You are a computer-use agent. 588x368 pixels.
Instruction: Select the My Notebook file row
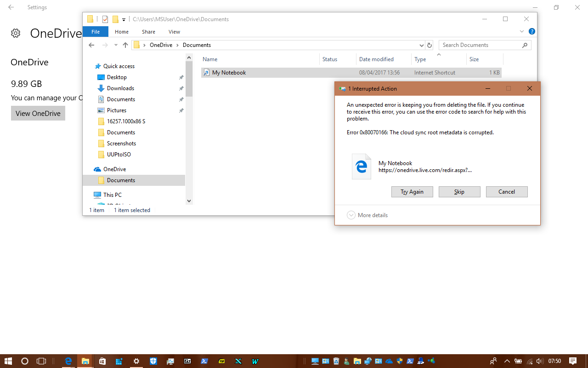351,73
